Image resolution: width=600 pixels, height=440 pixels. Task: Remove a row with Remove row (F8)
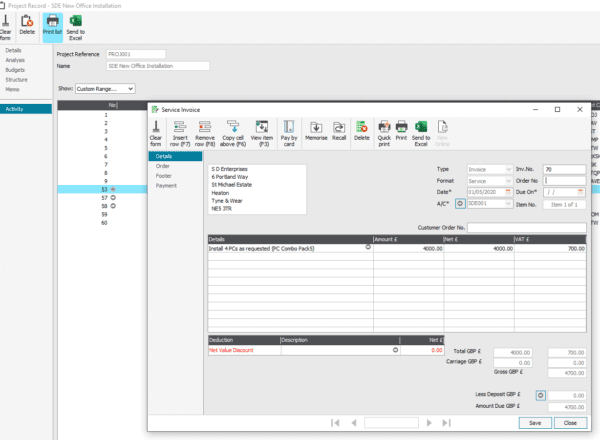click(205, 133)
